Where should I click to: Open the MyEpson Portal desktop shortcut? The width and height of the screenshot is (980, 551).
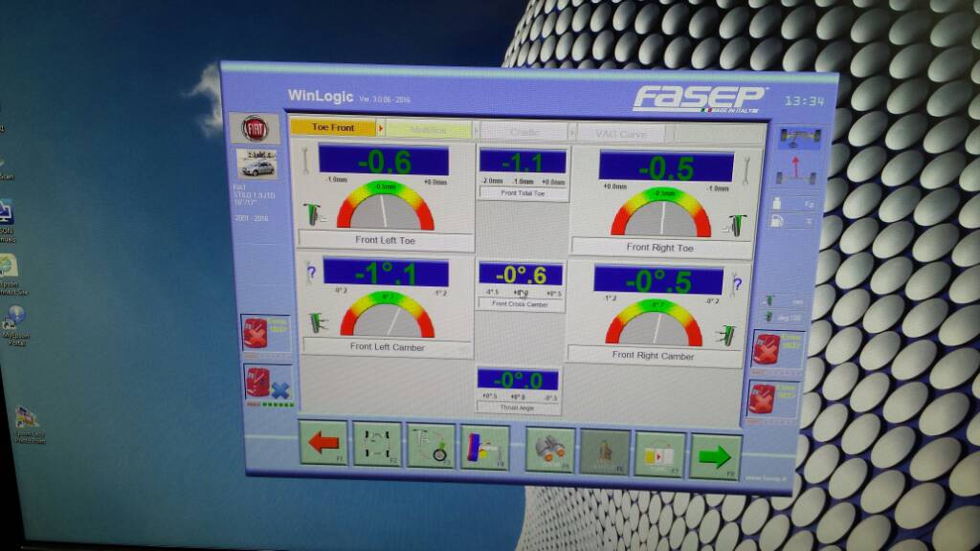15,325
